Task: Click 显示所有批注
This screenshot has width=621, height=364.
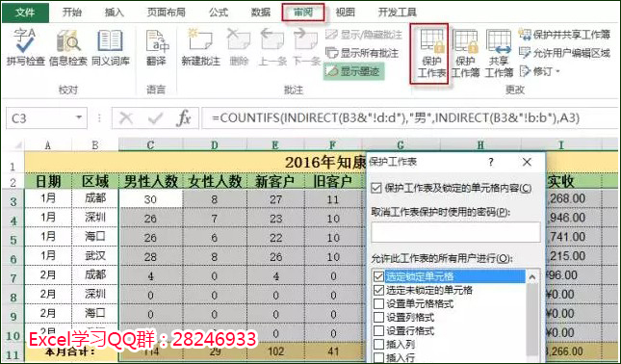Action: (362, 53)
